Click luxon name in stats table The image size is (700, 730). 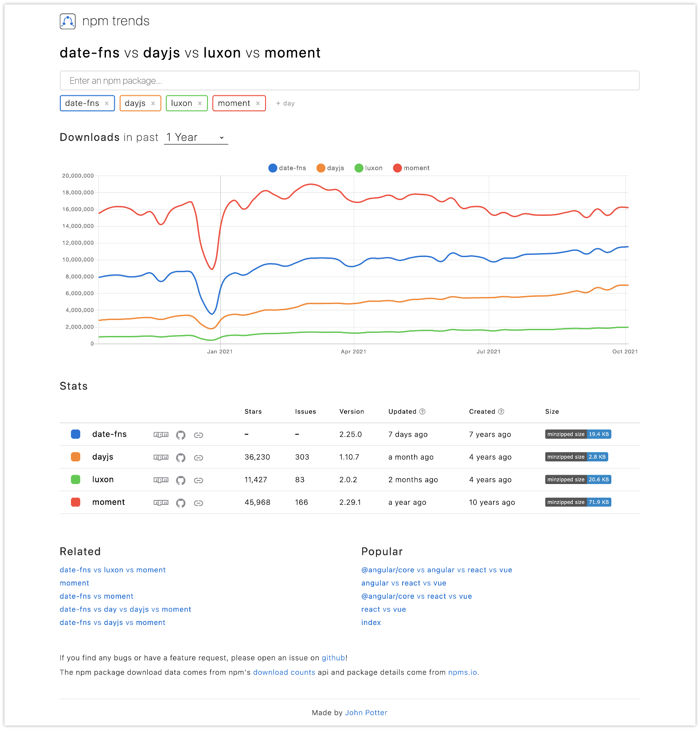(x=103, y=480)
